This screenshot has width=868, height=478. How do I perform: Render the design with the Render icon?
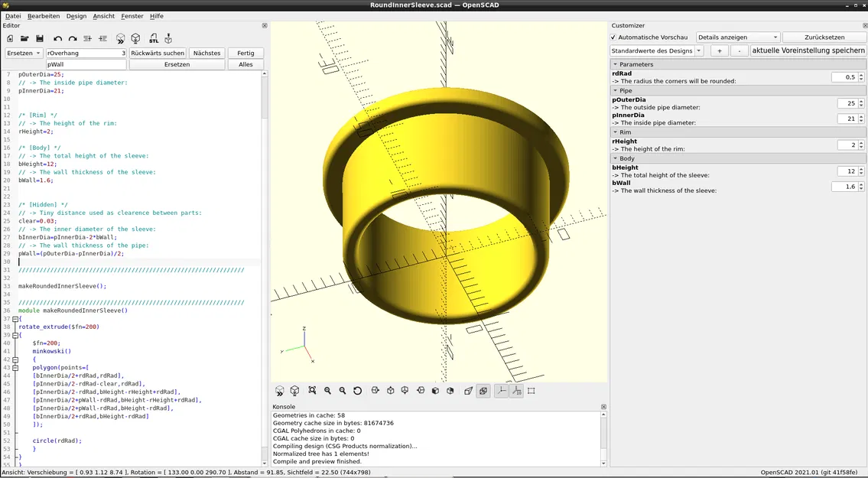point(136,37)
